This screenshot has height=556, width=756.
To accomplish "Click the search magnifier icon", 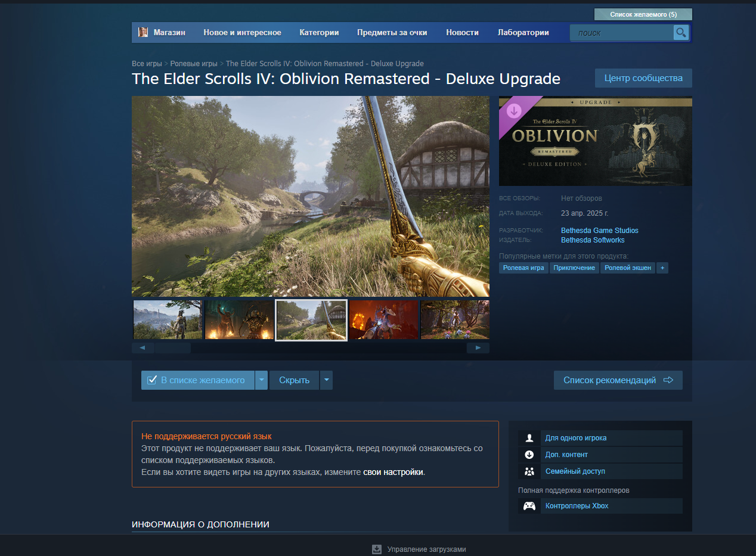I will (681, 32).
